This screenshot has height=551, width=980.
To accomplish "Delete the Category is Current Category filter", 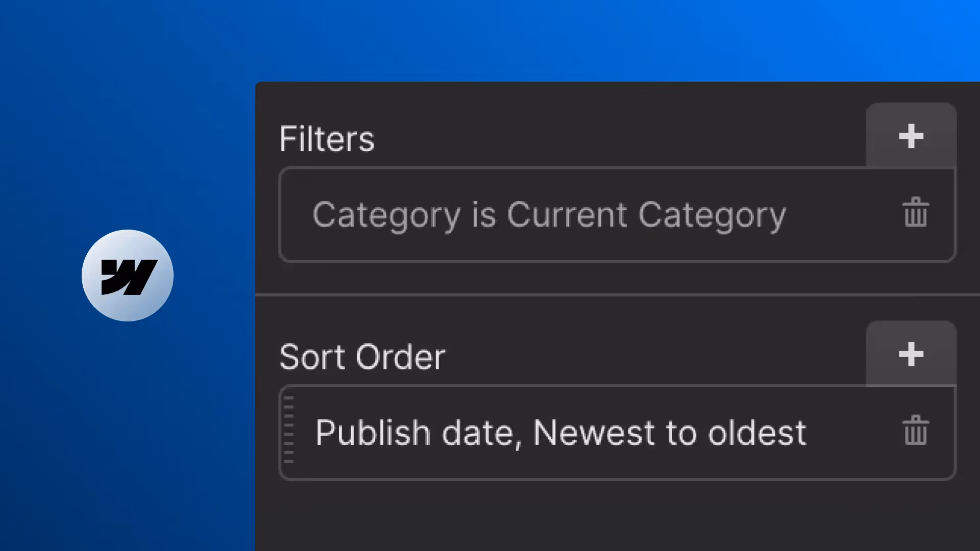I will [x=916, y=213].
